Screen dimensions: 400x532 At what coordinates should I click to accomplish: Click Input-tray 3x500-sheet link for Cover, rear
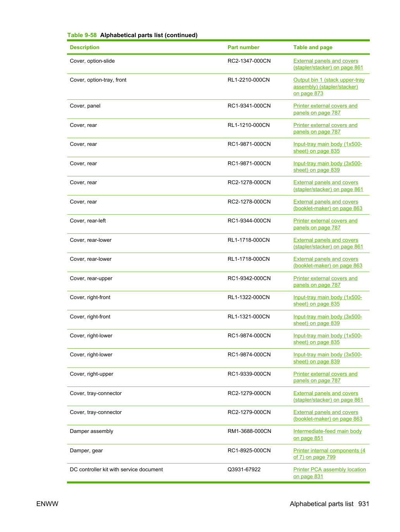click(328, 167)
